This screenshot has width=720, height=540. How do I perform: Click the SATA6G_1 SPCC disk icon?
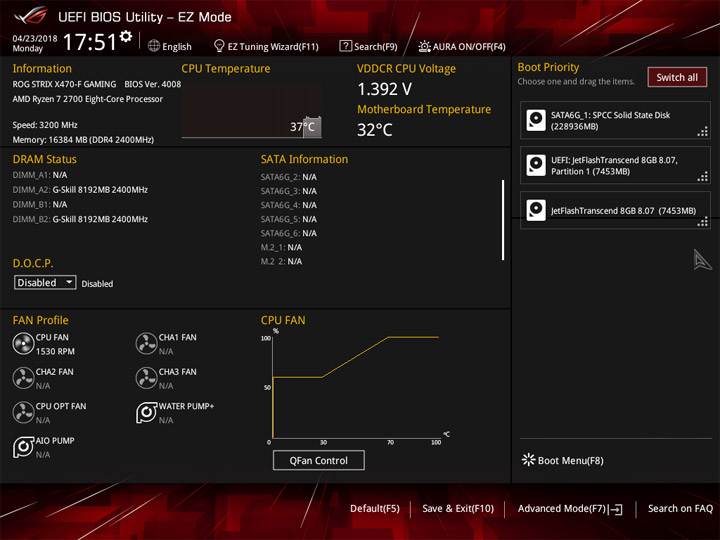535,120
